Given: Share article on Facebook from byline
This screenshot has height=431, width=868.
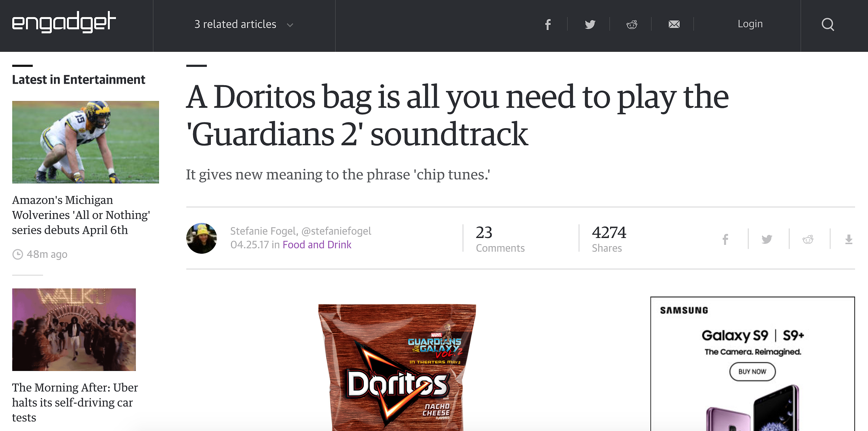Looking at the screenshot, I should point(726,239).
